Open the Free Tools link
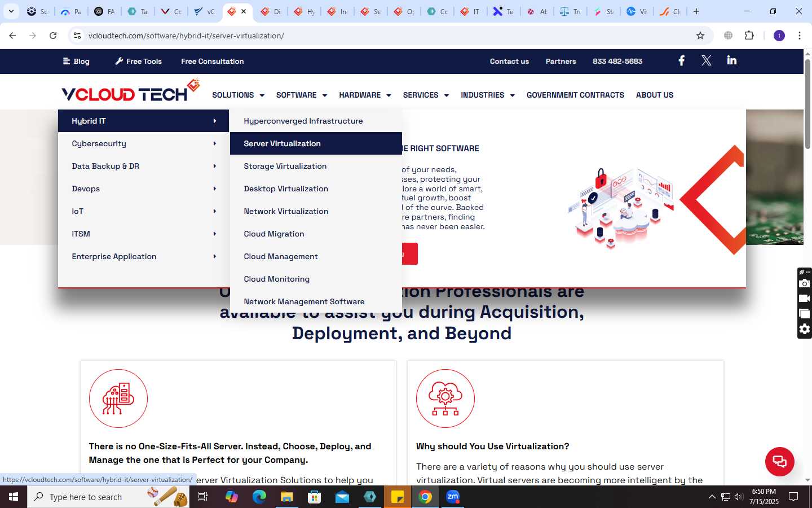812x508 pixels. (x=138, y=61)
